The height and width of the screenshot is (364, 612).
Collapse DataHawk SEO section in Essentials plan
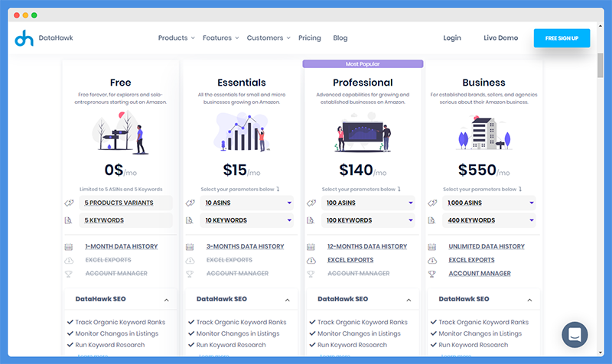point(288,300)
